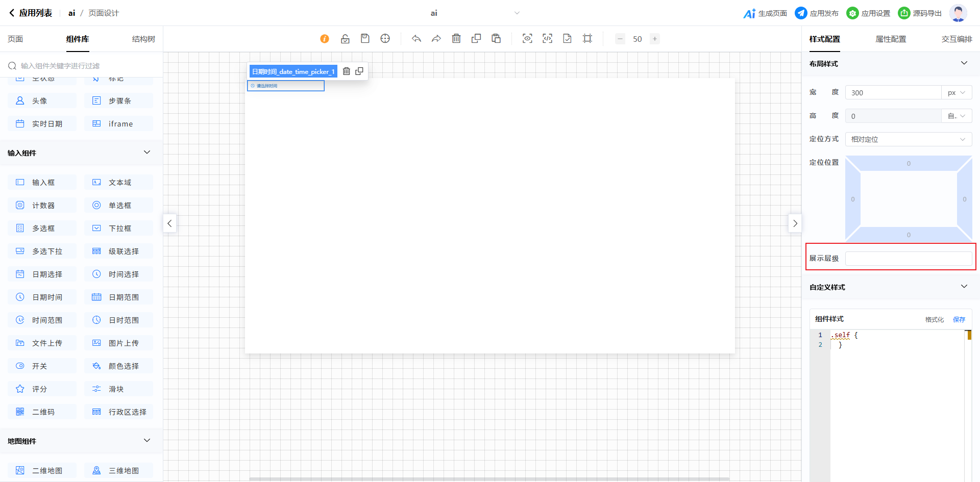Open the 定位方式 dropdown
The image size is (980, 482).
point(908,139)
